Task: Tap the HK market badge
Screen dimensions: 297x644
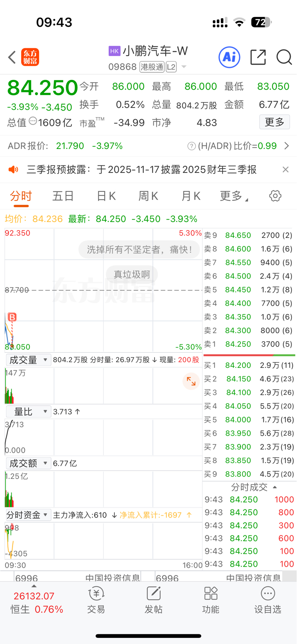Action: click(x=114, y=51)
